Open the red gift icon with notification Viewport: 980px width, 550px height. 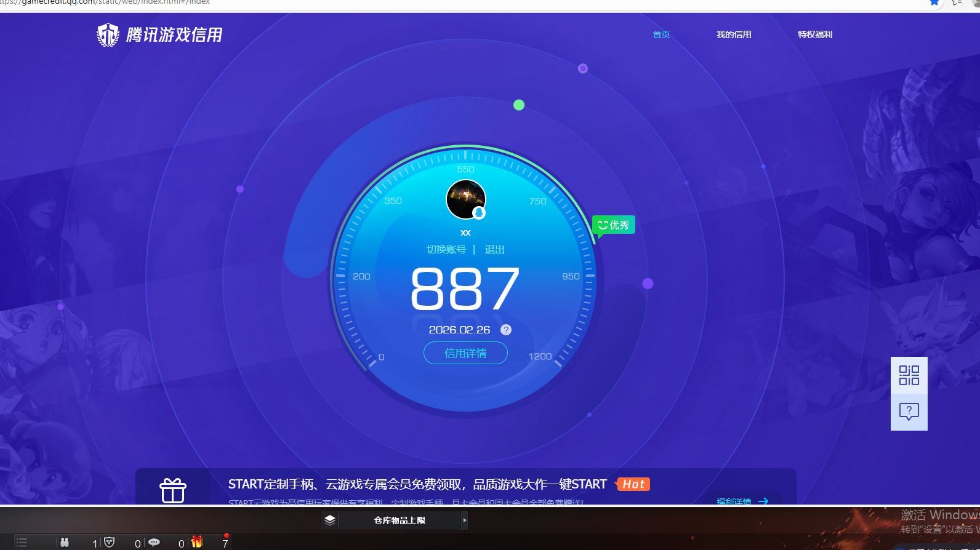tap(197, 541)
